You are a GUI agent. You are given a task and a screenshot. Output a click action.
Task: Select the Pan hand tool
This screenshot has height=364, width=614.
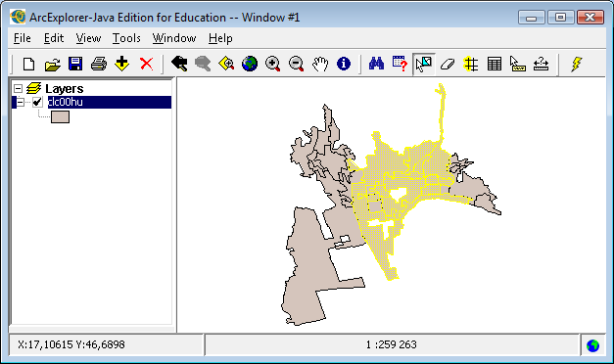pos(320,64)
